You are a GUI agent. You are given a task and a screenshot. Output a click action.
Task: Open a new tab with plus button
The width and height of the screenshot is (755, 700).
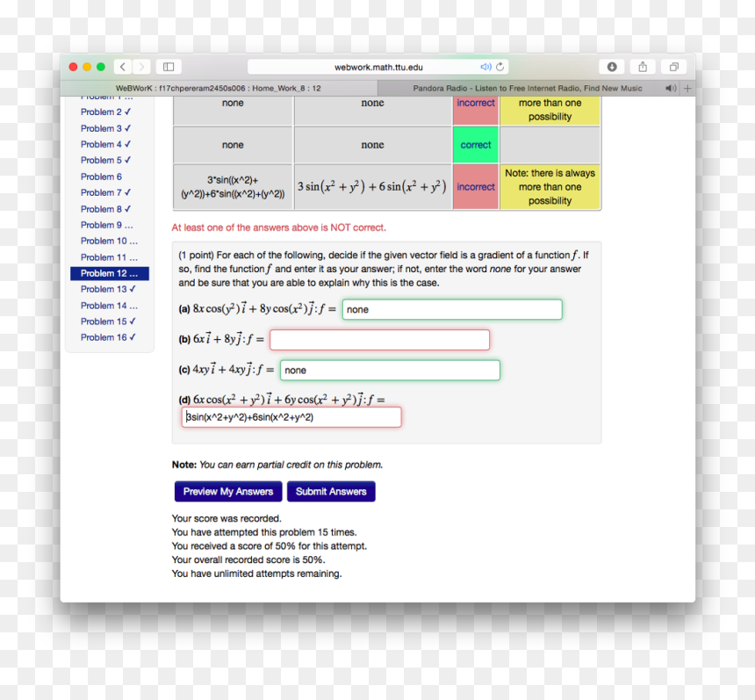[687, 88]
